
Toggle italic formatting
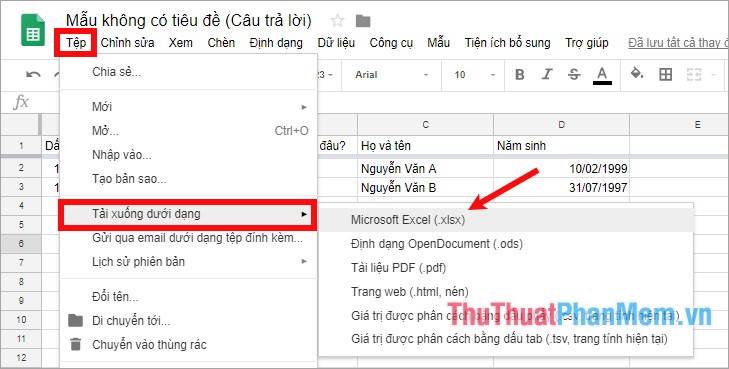pyautogui.click(x=547, y=74)
